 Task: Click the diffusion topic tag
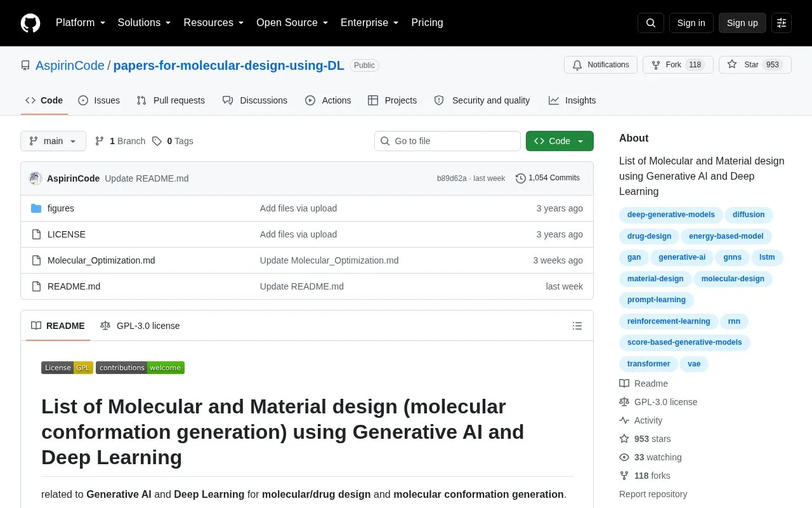coord(749,215)
